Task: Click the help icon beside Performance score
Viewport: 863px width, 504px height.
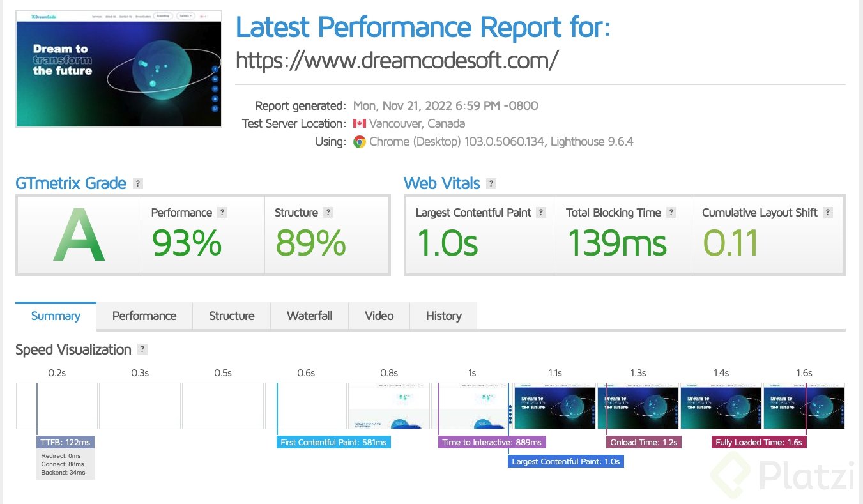Action: (x=222, y=213)
